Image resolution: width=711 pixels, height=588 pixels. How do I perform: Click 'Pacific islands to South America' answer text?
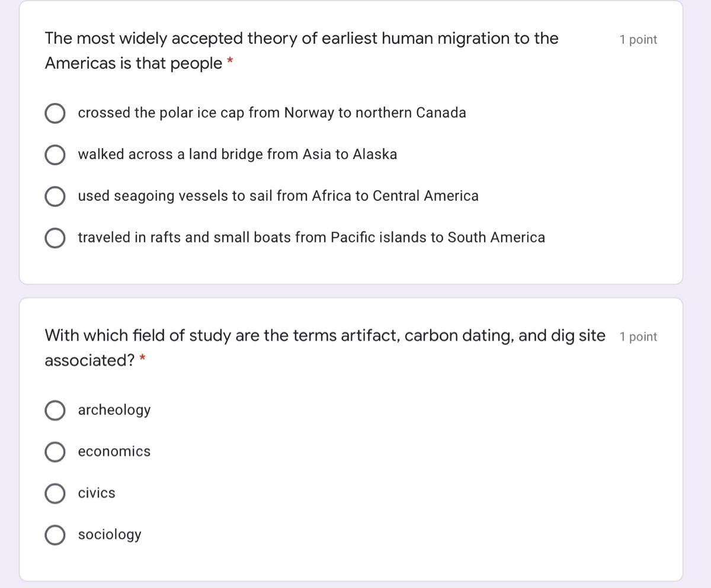(438, 237)
